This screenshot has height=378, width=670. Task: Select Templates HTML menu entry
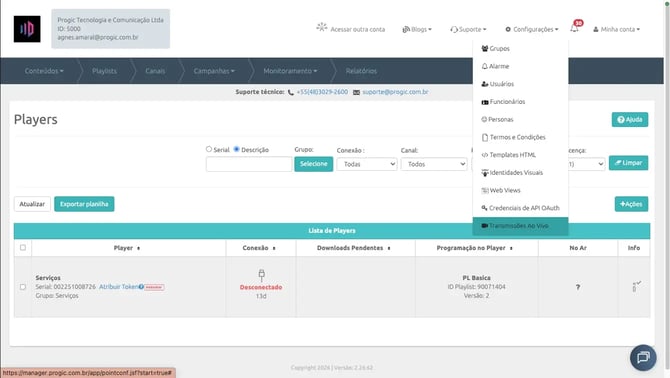tap(520, 155)
